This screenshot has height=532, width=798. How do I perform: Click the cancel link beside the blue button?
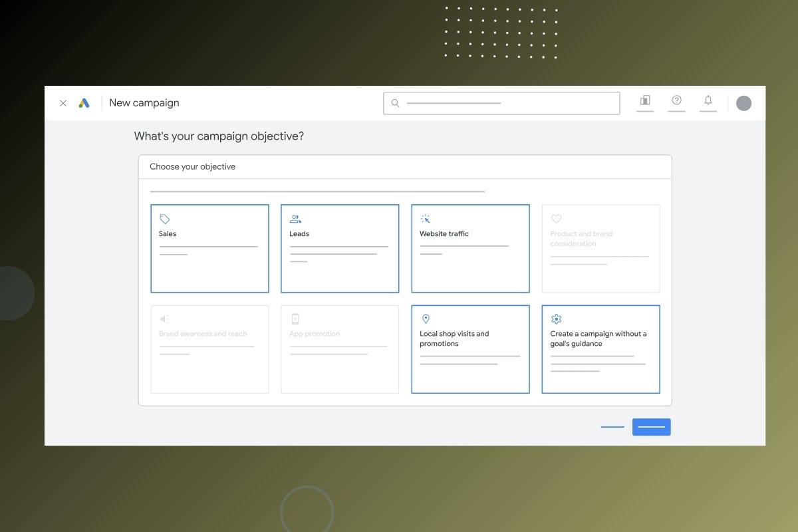pyautogui.click(x=612, y=427)
